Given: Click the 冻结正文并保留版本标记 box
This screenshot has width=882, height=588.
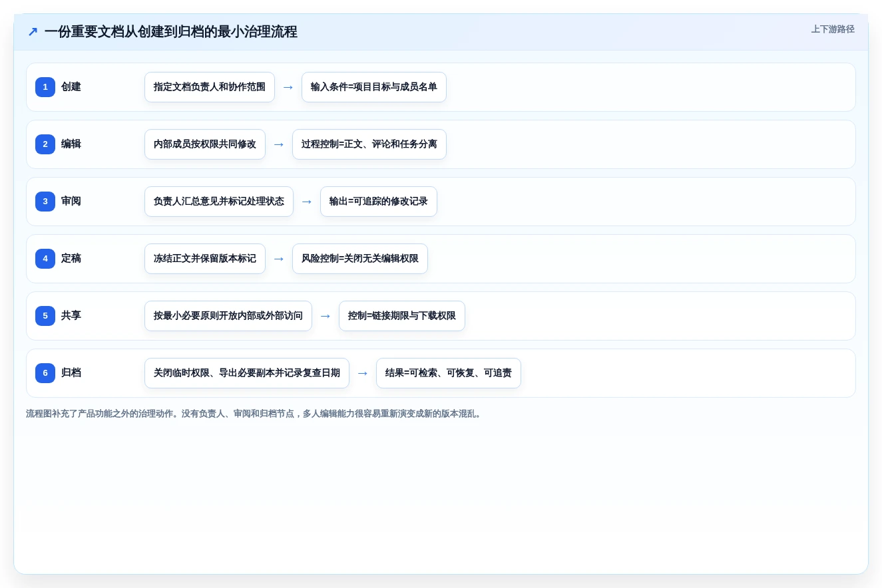Looking at the screenshot, I should pos(205,259).
